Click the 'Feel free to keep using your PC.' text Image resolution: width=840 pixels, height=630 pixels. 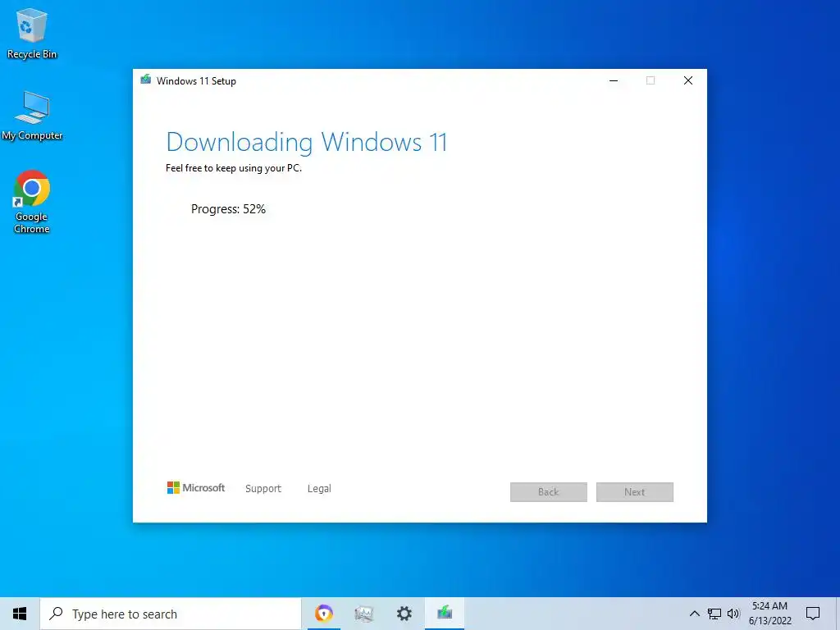(234, 168)
